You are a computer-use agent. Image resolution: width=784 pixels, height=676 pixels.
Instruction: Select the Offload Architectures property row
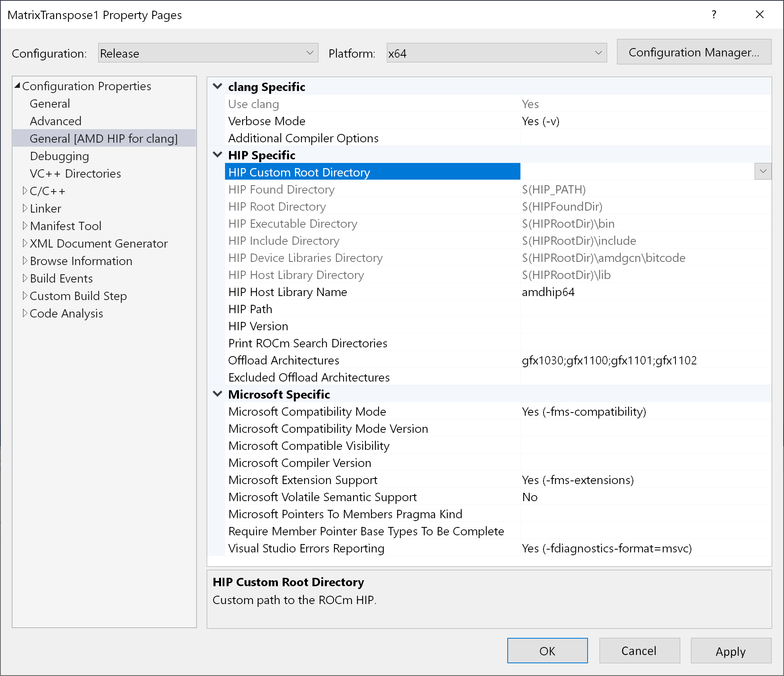click(x=283, y=360)
